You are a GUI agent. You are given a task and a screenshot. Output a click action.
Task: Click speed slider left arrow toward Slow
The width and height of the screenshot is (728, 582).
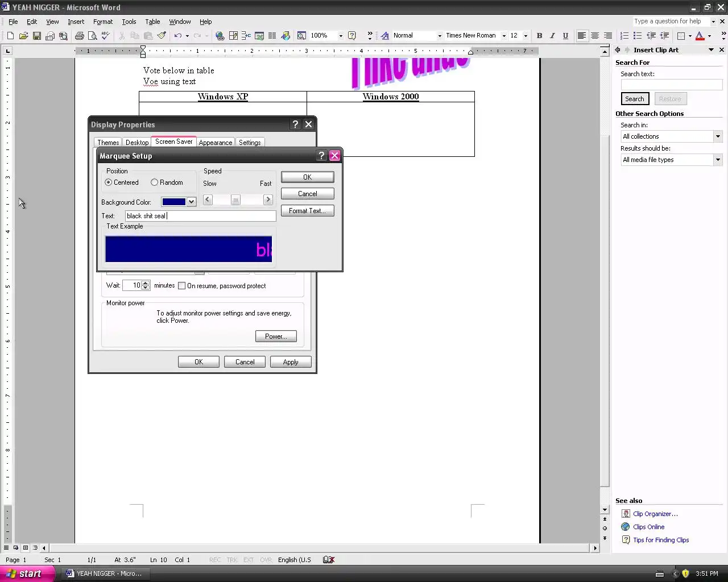coord(208,199)
